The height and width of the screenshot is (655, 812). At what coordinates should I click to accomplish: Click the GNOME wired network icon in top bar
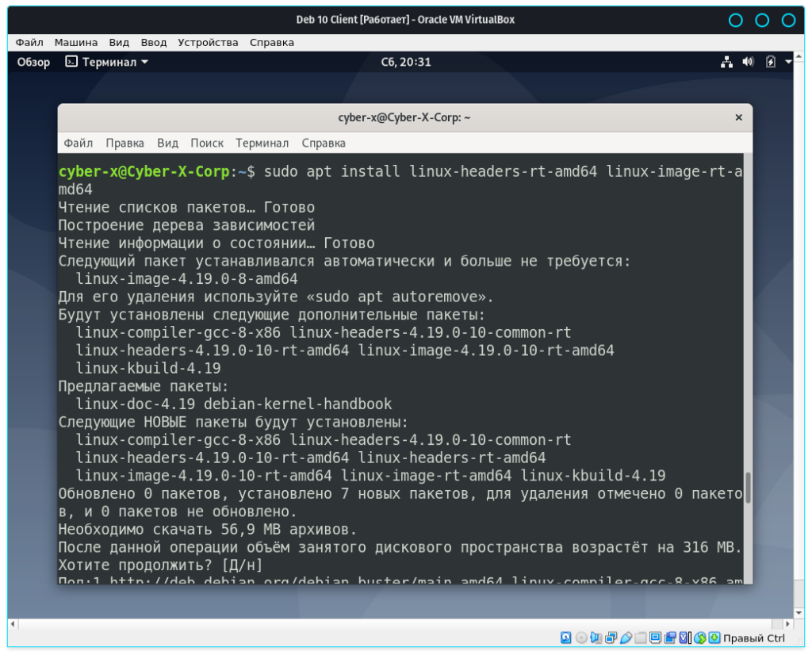pyautogui.click(x=726, y=62)
